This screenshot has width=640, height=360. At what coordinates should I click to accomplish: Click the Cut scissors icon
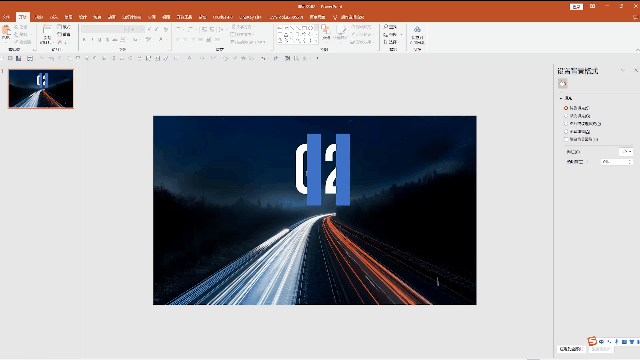point(16,27)
